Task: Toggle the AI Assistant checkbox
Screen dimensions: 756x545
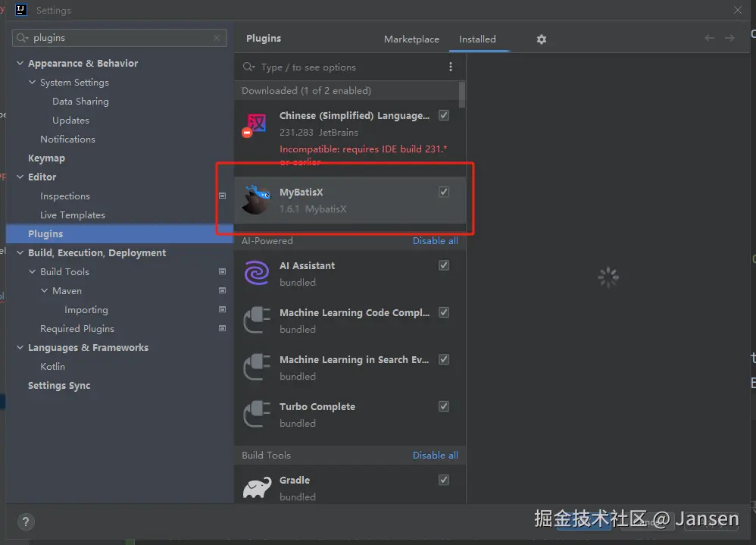Action: click(x=444, y=265)
